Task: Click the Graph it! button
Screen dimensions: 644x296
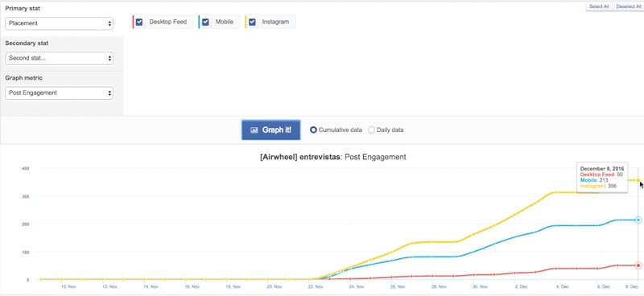Action: pyautogui.click(x=271, y=129)
